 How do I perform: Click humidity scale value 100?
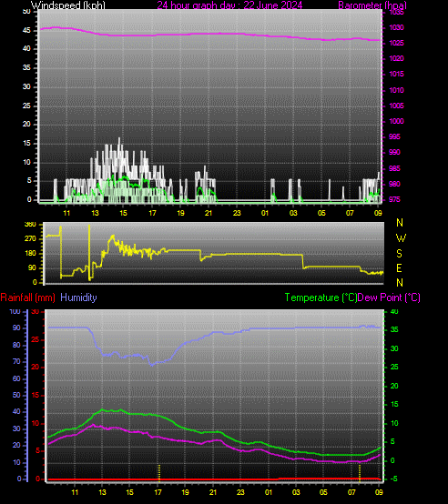click(x=15, y=311)
